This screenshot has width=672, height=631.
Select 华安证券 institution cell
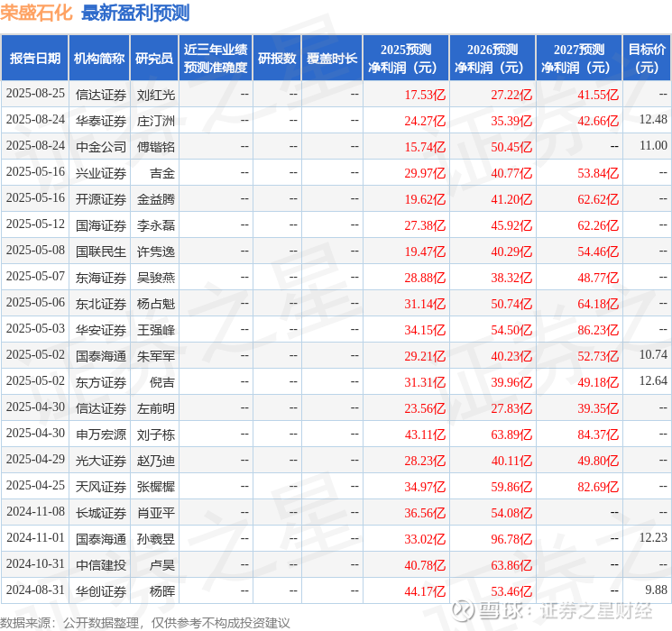coord(101,330)
